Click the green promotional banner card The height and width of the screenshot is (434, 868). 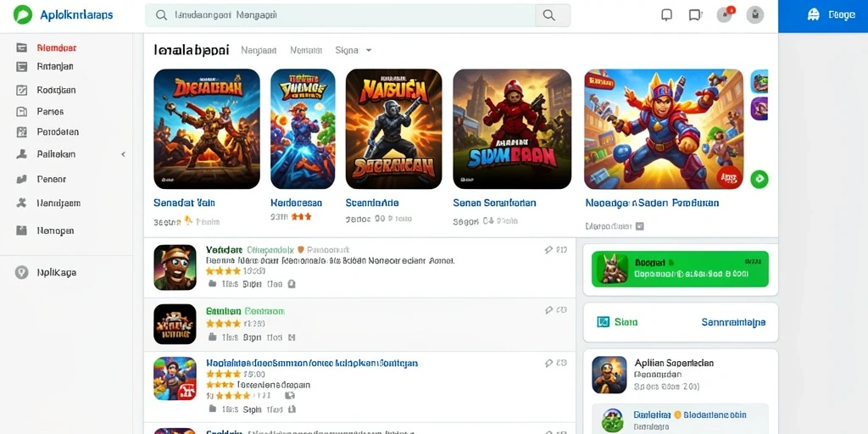coord(680,269)
